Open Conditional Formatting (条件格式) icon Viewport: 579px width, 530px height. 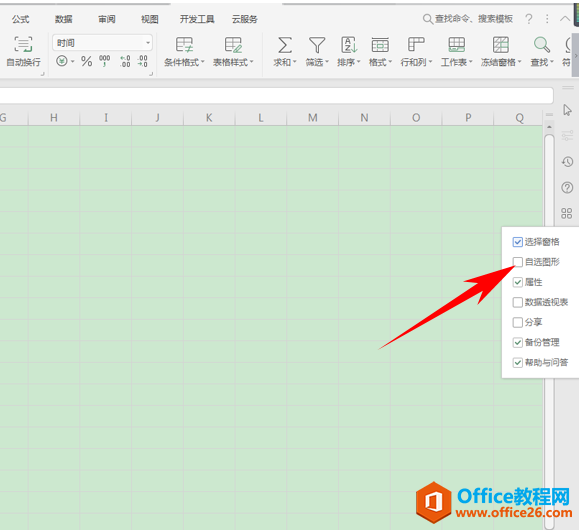(x=184, y=45)
